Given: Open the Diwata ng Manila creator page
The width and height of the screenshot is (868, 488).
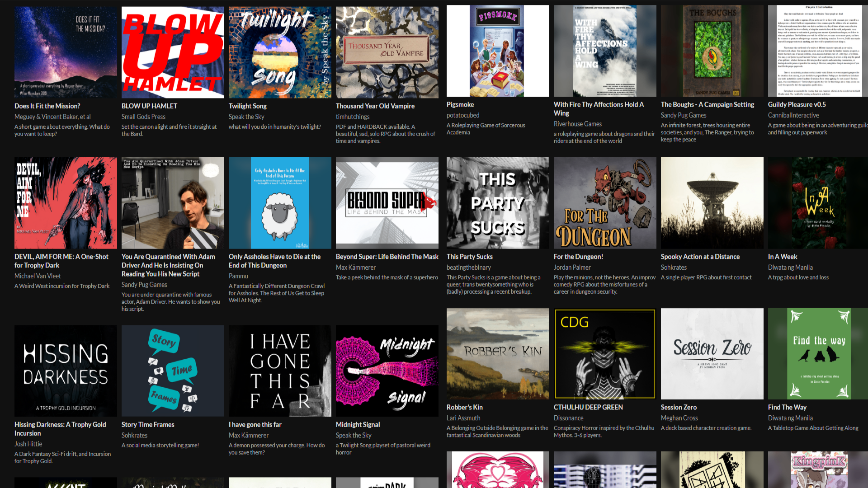Looking at the screenshot, I should pyautogui.click(x=791, y=267).
